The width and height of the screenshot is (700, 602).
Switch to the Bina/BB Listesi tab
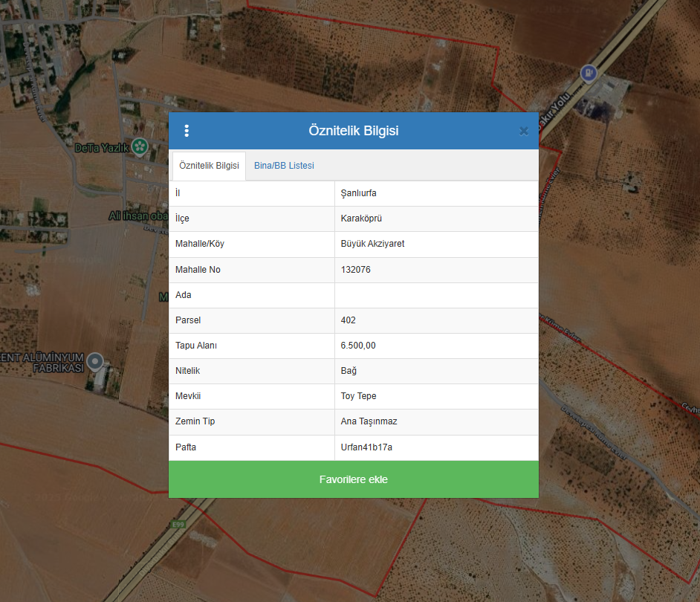click(x=284, y=166)
